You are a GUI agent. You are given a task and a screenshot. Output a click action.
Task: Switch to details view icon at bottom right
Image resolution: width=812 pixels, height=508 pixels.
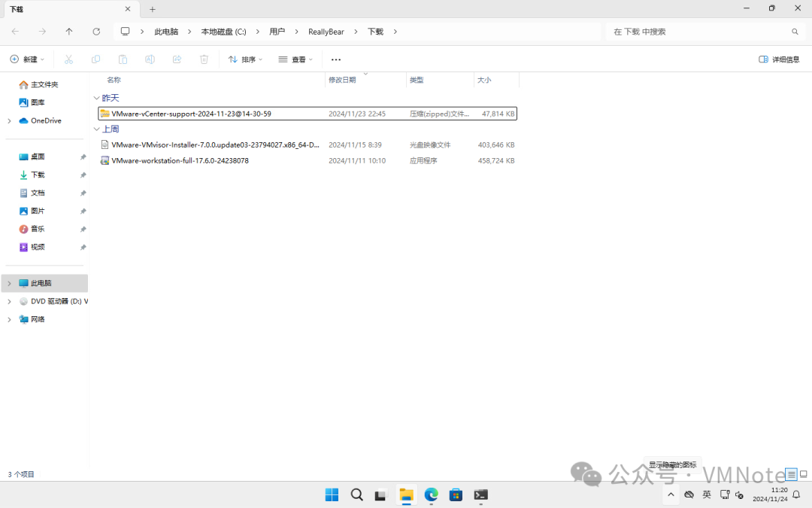coord(791,474)
